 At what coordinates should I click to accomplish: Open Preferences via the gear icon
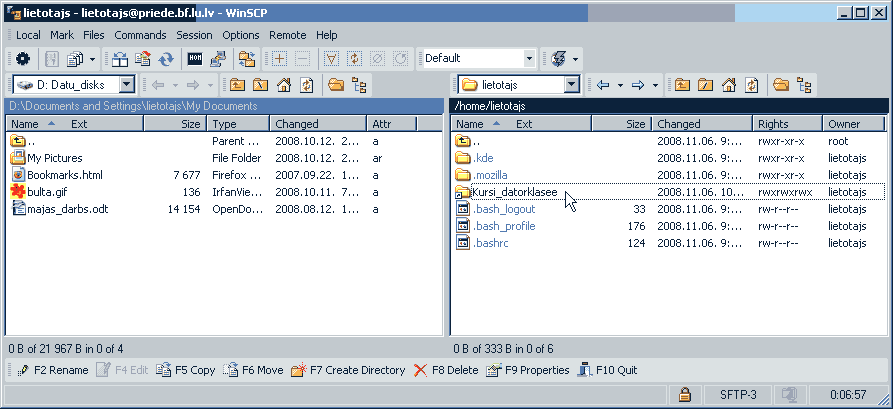tap(23, 59)
